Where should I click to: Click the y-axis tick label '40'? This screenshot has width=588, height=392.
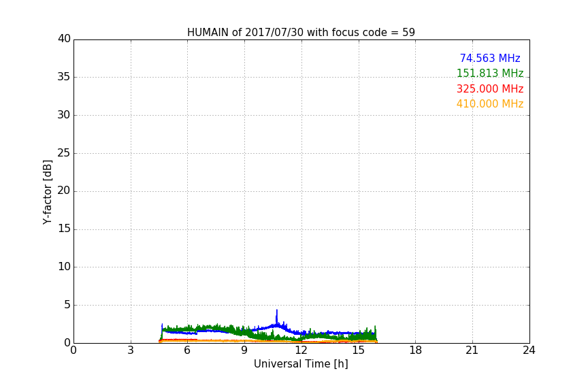click(x=64, y=39)
